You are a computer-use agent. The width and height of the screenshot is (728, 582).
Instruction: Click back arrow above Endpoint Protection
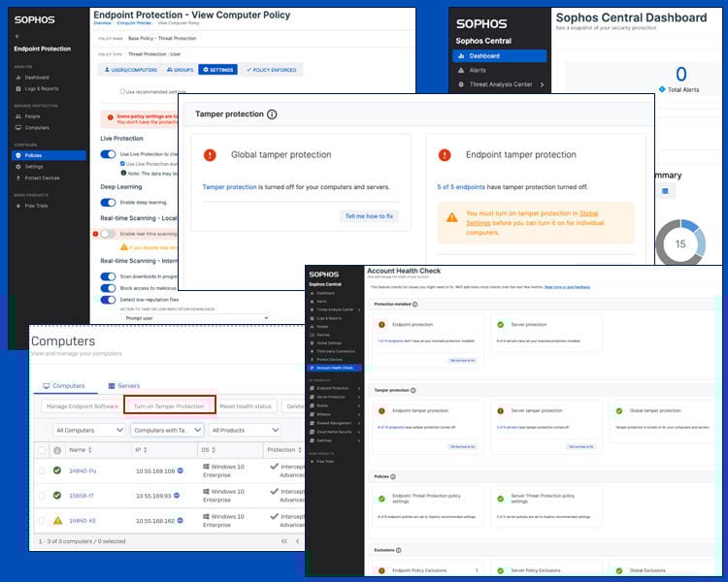click(x=17, y=36)
